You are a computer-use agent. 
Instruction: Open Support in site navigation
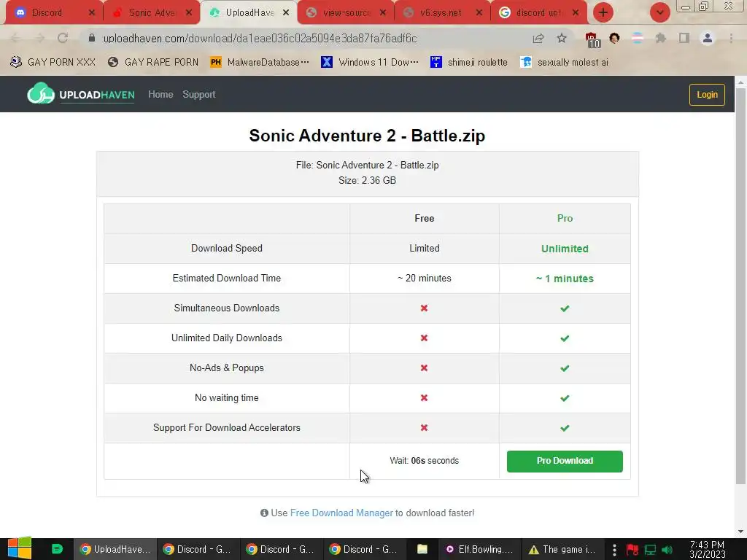point(198,94)
